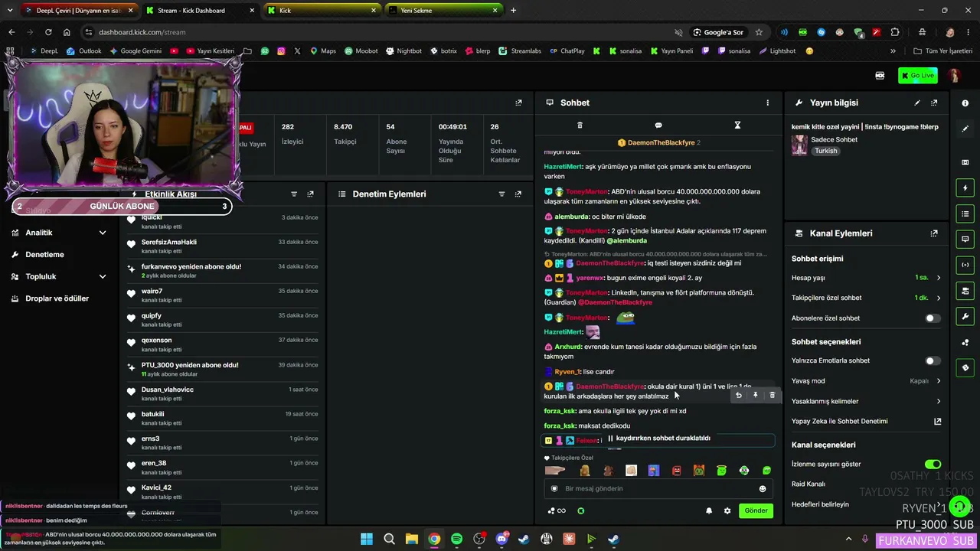Pin the hovered DaemonTheBlackfyre message

[756, 396]
